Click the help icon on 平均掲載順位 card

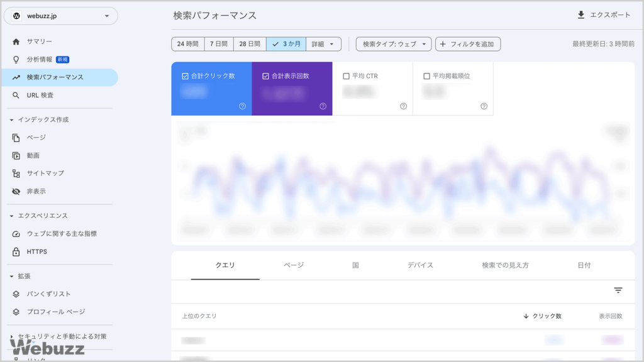coord(484,106)
